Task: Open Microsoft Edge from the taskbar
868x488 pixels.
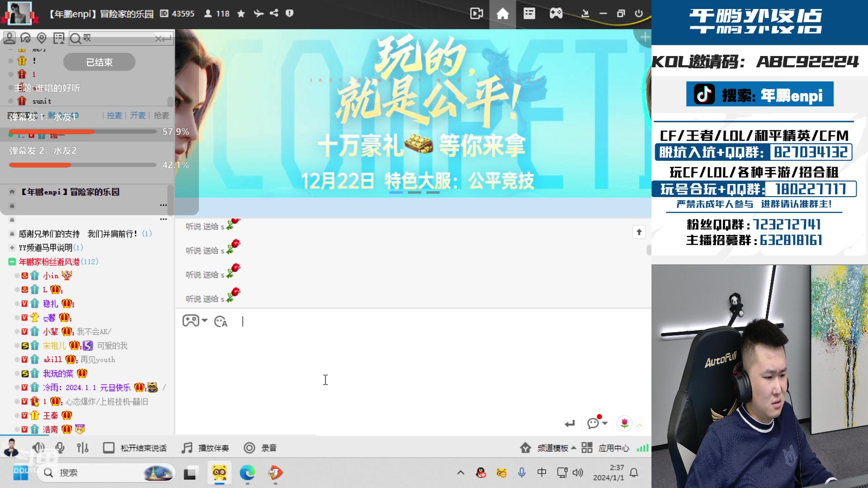Action: [247, 473]
